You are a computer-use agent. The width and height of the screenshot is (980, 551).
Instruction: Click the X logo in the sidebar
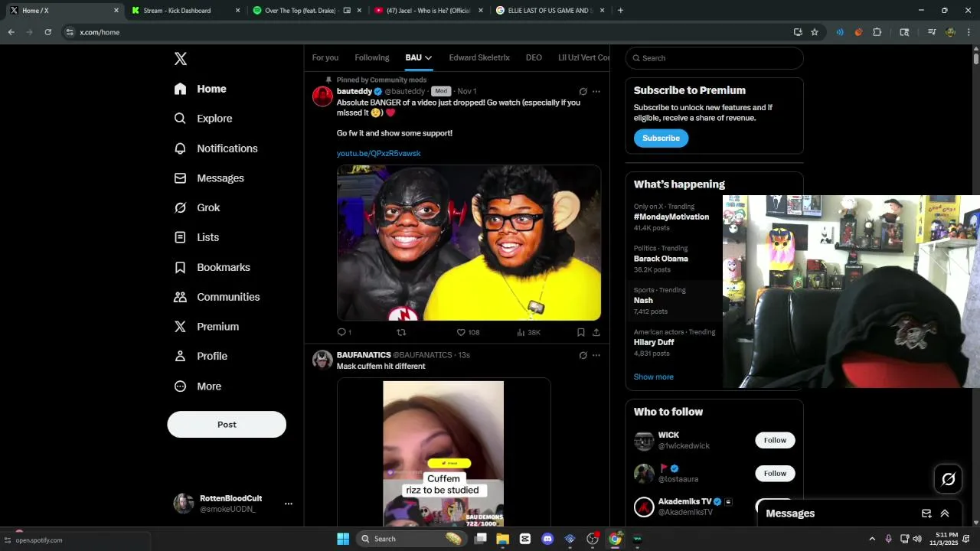[x=181, y=59]
